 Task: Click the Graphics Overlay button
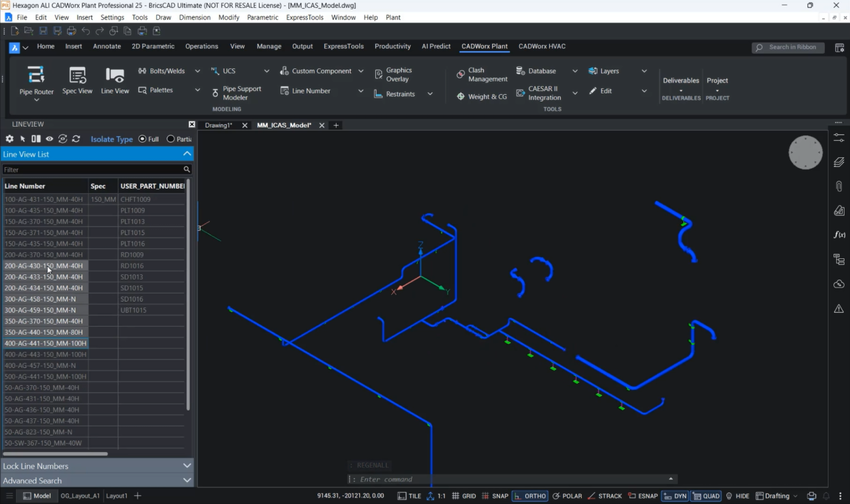coord(393,74)
